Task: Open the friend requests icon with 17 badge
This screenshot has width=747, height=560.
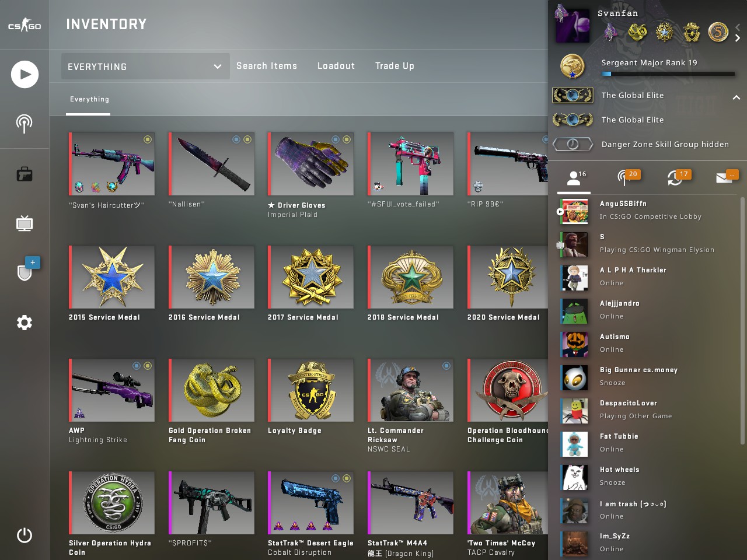Action: click(678, 177)
